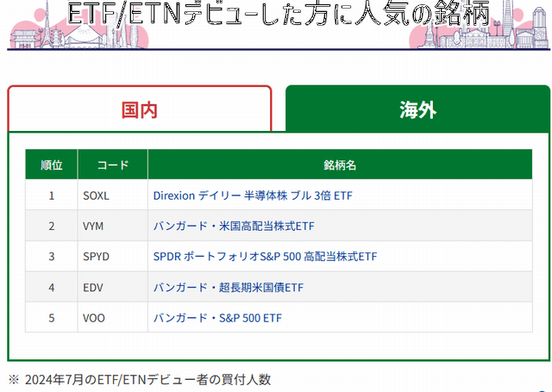
Task: Click the SOXL code cell
Action: pyautogui.click(x=113, y=195)
